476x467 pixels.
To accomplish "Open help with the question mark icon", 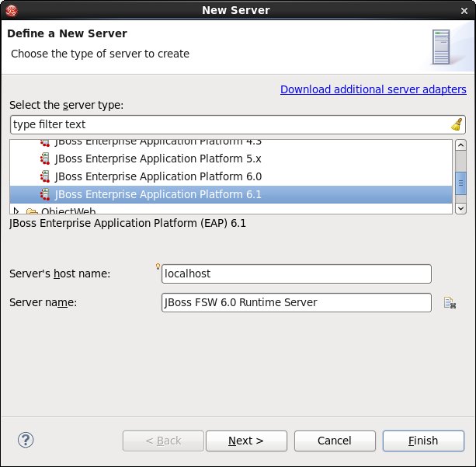I will (26, 440).
